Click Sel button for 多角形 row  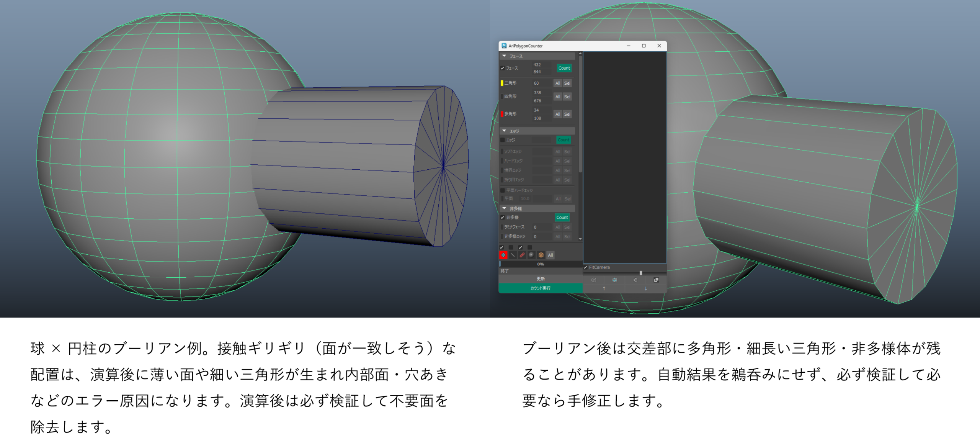[567, 114]
